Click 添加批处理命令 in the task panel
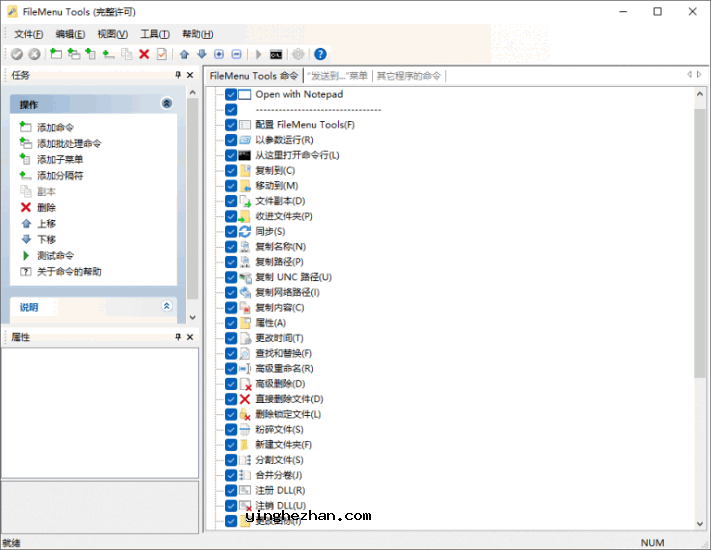 point(69,144)
